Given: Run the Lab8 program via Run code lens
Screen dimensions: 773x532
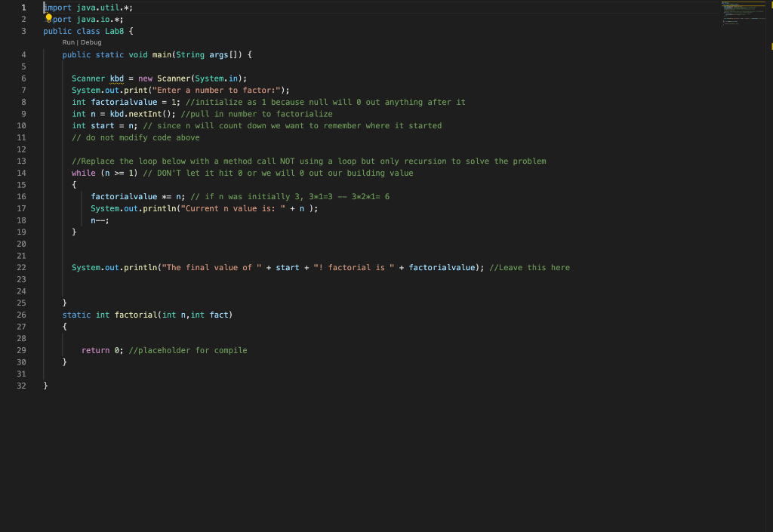Looking at the screenshot, I should pyautogui.click(x=68, y=42).
